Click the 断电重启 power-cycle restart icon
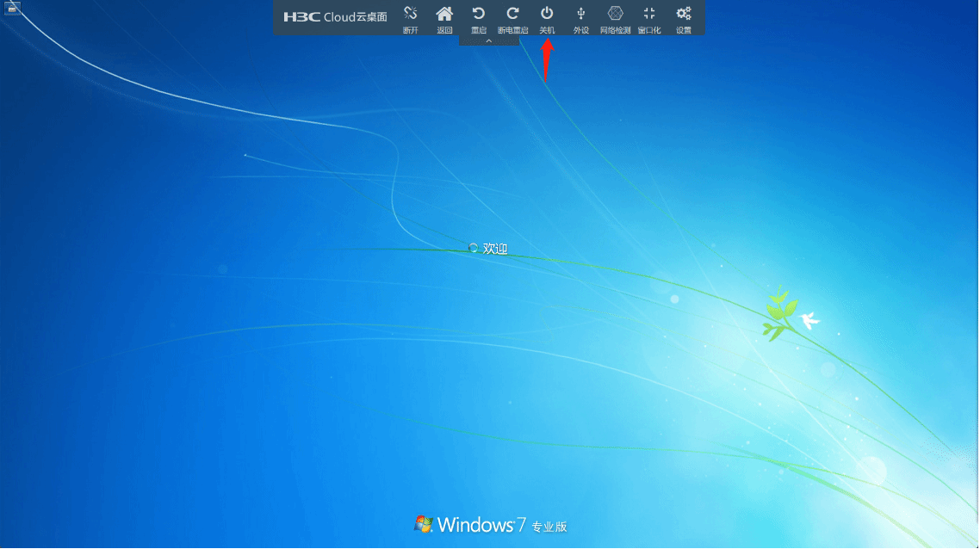Image resolution: width=980 pixels, height=549 pixels. [512, 13]
